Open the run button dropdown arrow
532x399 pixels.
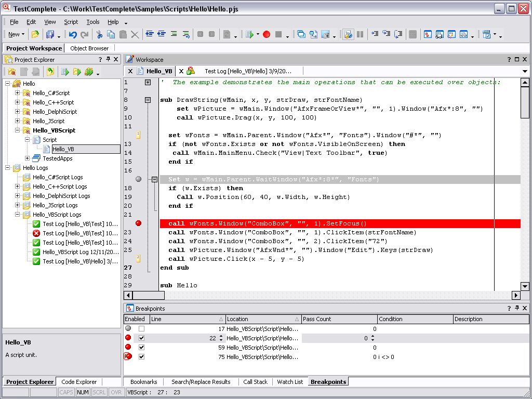point(258,34)
